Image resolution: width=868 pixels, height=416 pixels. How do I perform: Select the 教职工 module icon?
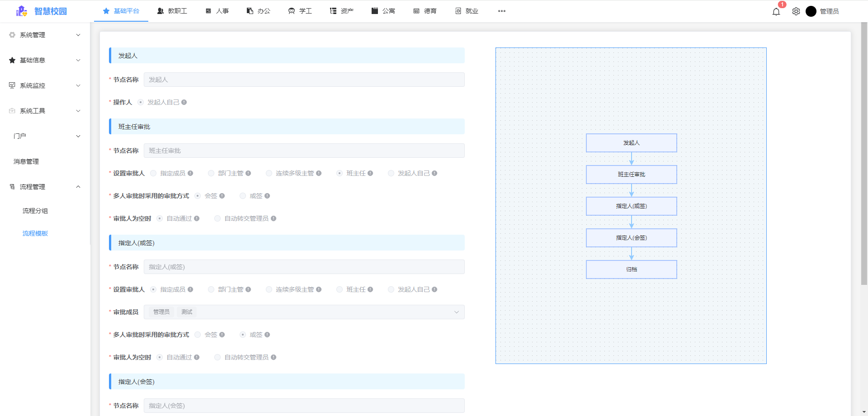(160, 10)
